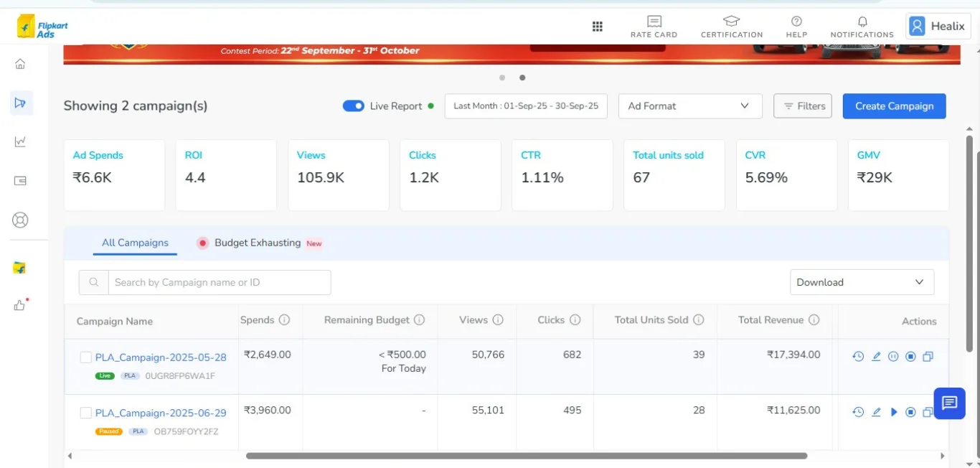Select the CVR metric card
The height and width of the screenshot is (468, 980).
point(786,175)
